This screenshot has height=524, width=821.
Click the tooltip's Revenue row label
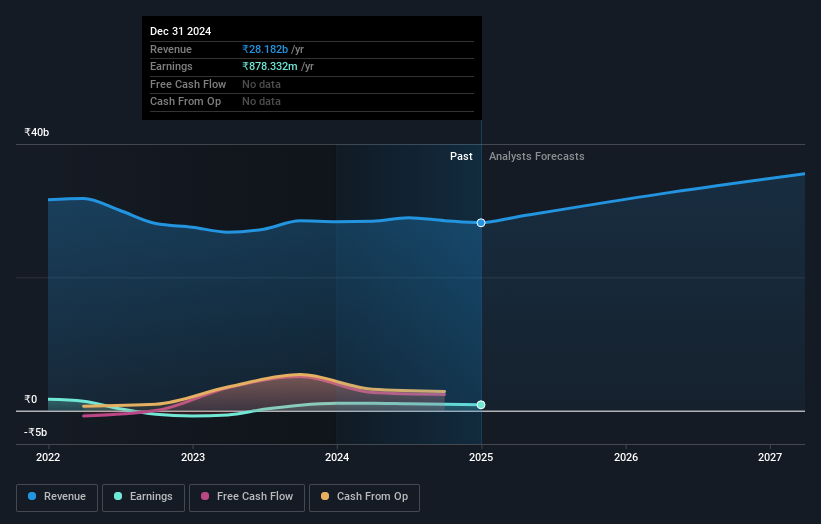[171, 49]
